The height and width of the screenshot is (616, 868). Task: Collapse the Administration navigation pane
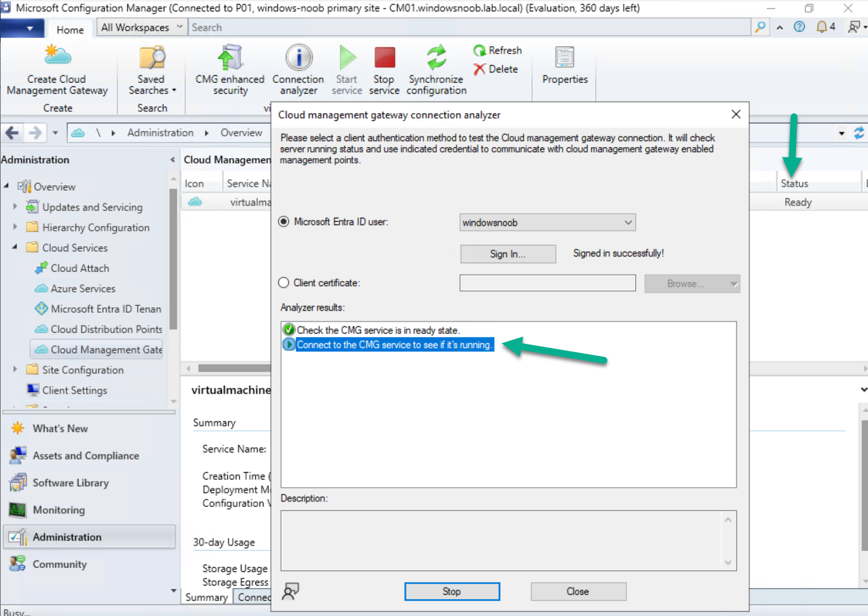point(172,159)
